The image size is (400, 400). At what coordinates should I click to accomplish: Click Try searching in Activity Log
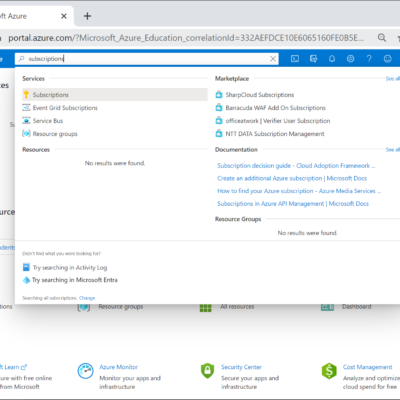pos(70,267)
